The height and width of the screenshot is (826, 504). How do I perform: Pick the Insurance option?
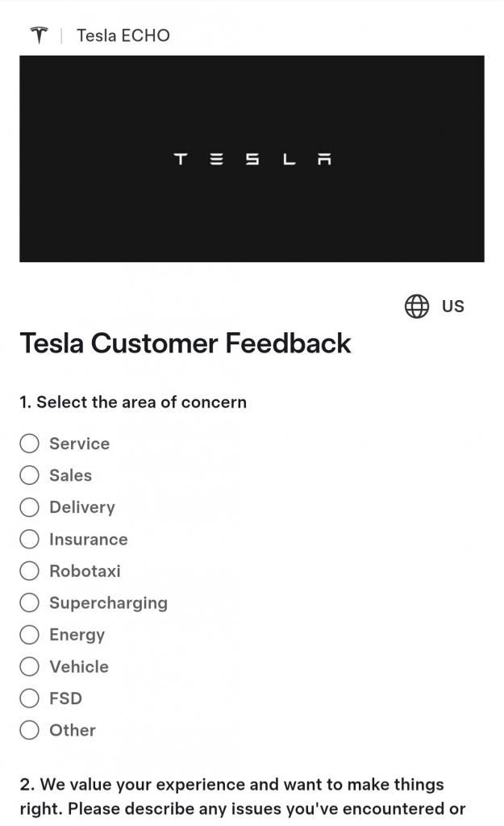pos(30,539)
